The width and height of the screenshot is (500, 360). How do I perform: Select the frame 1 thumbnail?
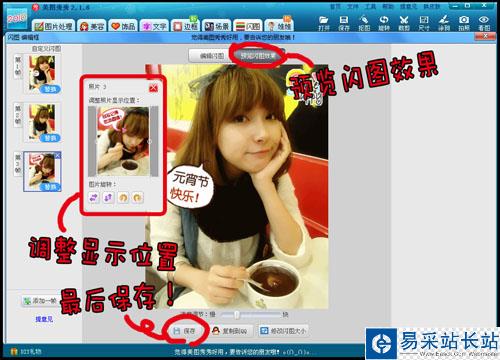tap(42, 74)
